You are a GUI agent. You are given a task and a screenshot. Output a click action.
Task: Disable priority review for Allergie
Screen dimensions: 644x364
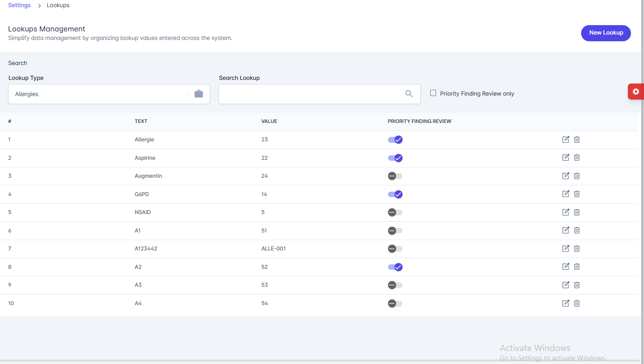[395, 140]
